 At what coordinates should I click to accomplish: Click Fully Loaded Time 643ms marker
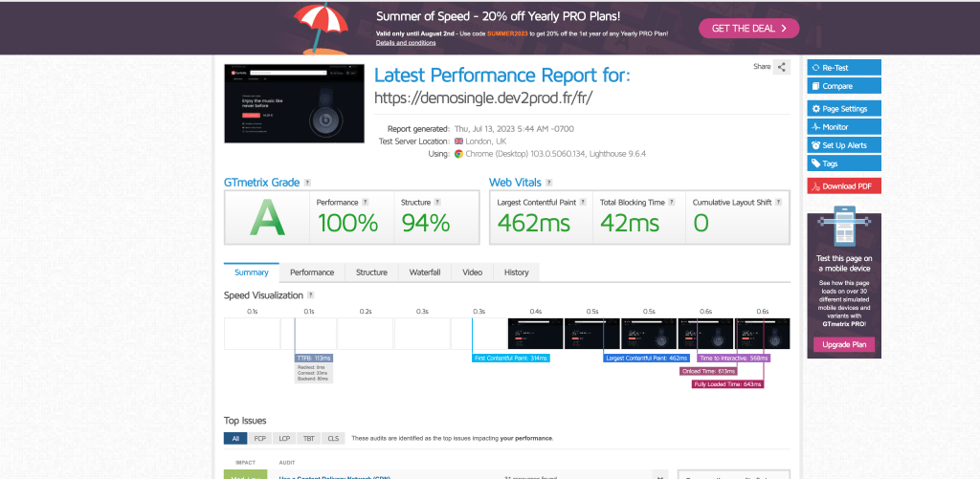pyautogui.click(x=728, y=384)
